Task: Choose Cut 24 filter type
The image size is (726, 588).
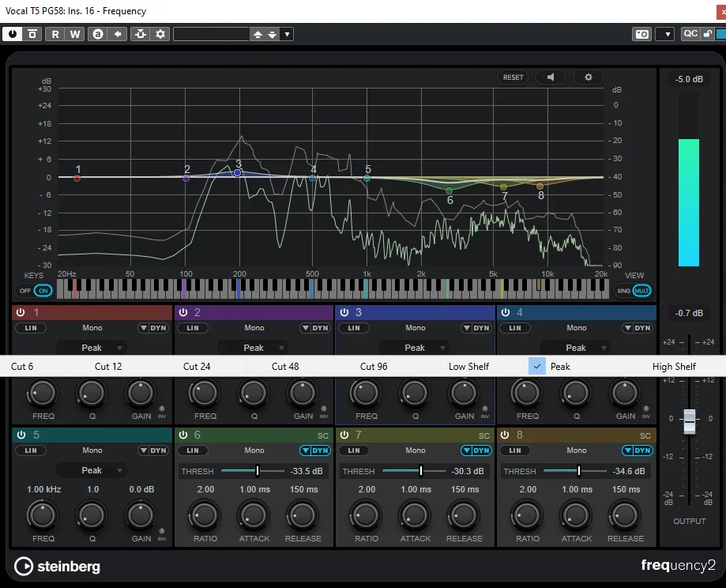Action: 197,367
